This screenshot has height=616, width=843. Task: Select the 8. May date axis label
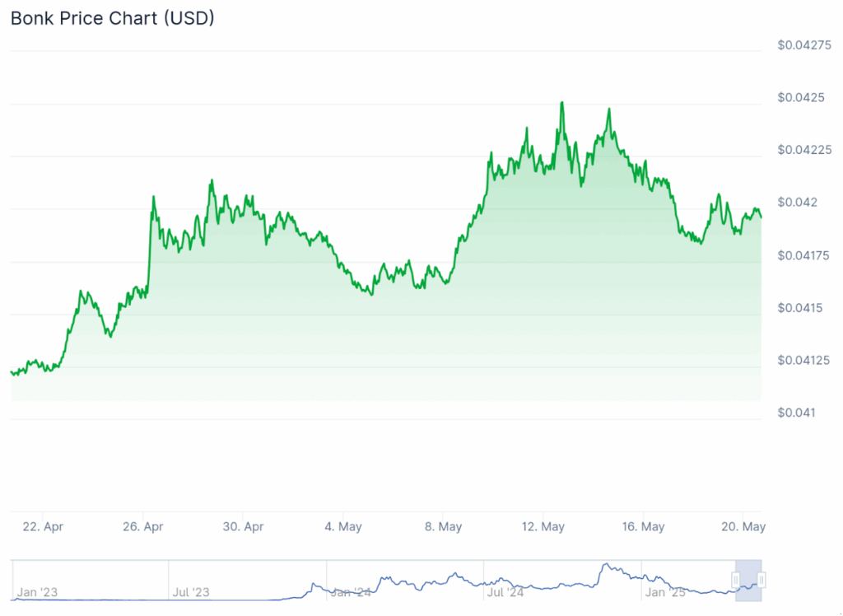pyautogui.click(x=444, y=526)
